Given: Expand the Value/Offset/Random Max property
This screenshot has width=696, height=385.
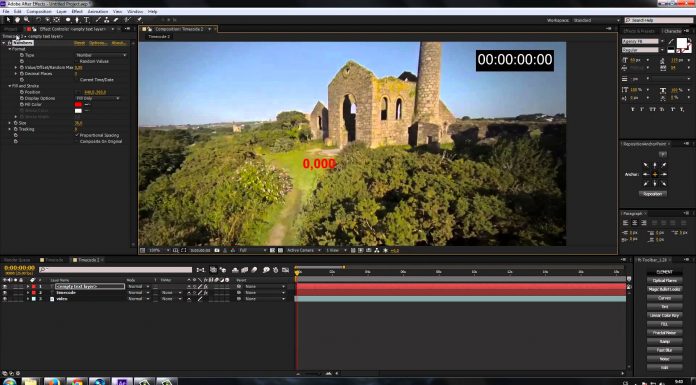Looking at the screenshot, I should tap(16, 67).
